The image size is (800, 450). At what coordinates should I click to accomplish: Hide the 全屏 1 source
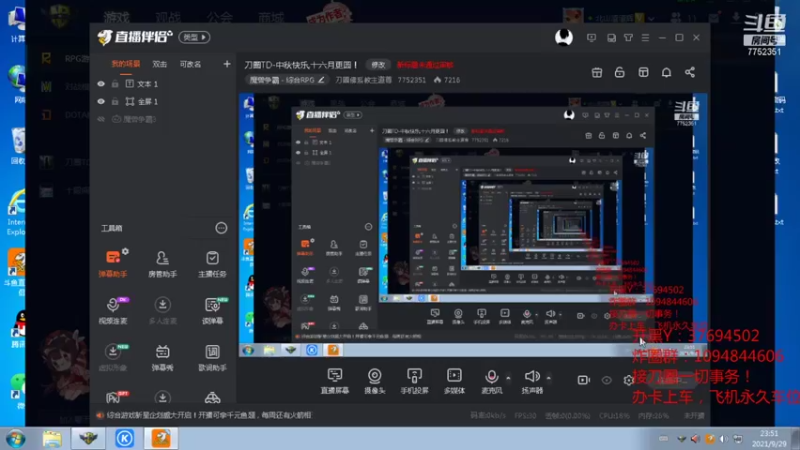(101, 102)
